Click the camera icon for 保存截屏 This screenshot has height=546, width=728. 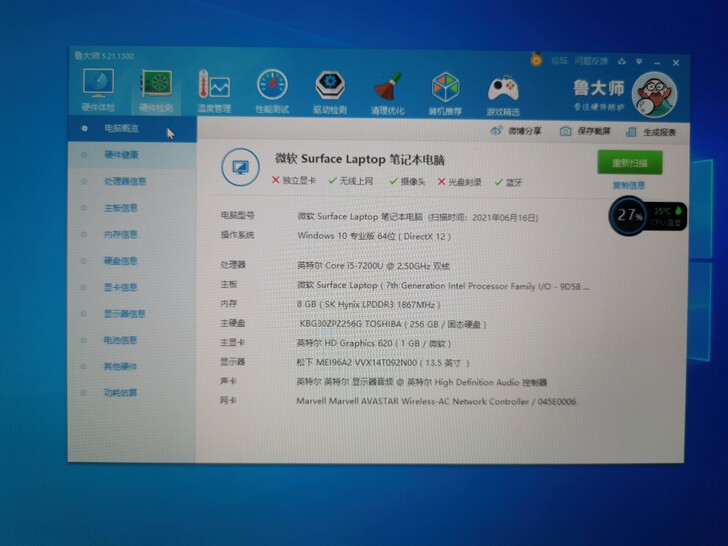565,131
